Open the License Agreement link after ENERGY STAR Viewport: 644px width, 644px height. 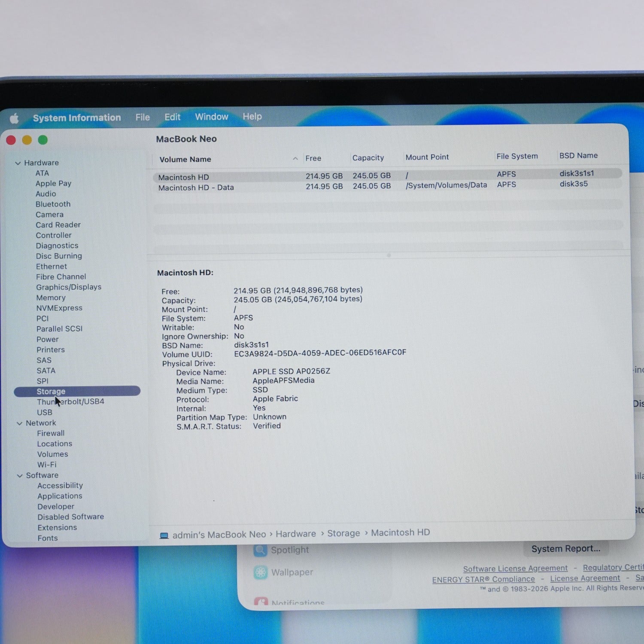585,578
